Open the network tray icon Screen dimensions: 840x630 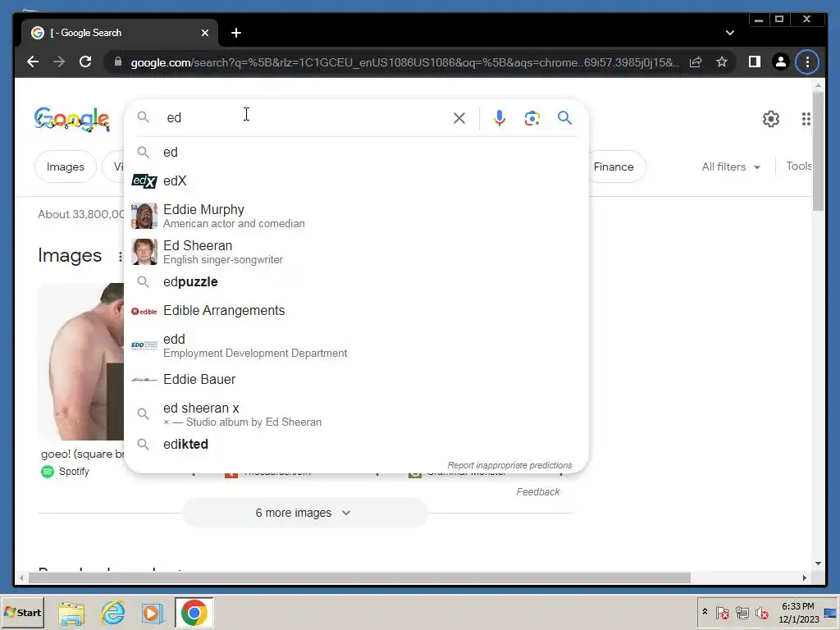coord(742,613)
